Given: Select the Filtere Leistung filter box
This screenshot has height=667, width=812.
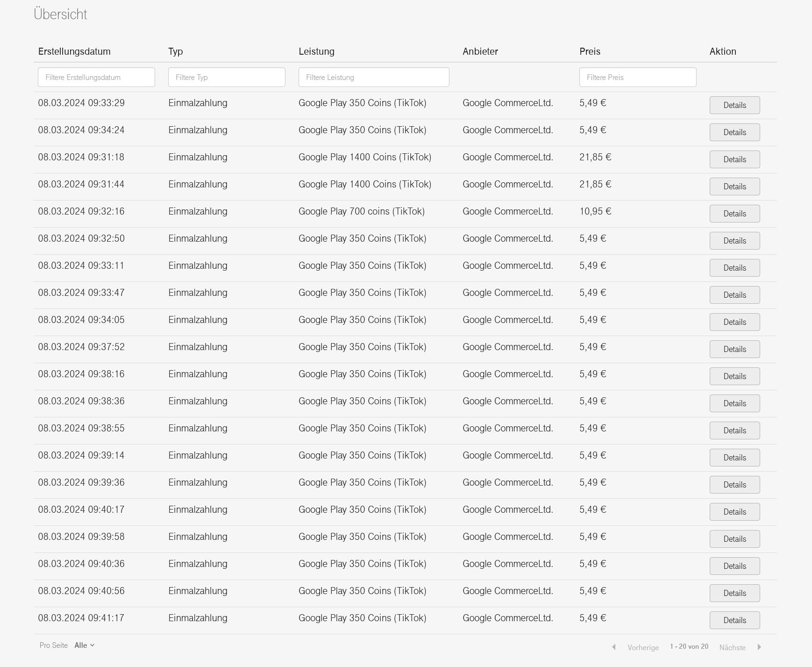Looking at the screenshot, I should [x=374, y=77].
